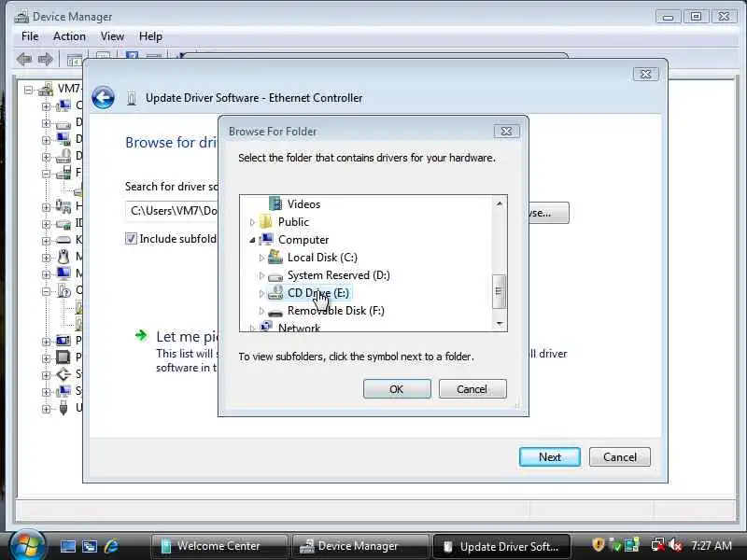Click the Browse button behind the dialog
747x560 pixels.
coord(548,213)
